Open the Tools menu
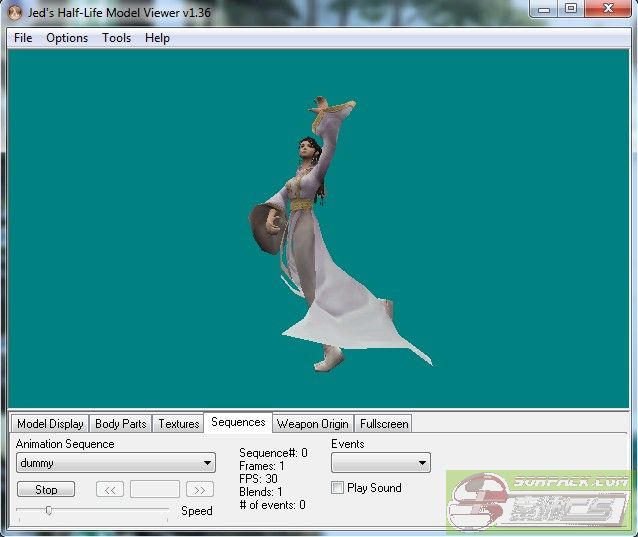Viewport: 638px width, 537px height. pyautogui.click(x=116, y=38)
